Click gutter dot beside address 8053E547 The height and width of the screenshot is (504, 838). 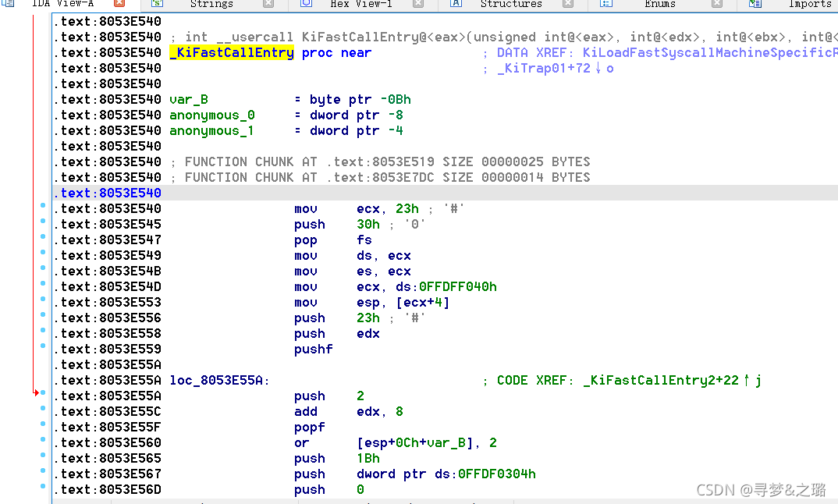43,236
